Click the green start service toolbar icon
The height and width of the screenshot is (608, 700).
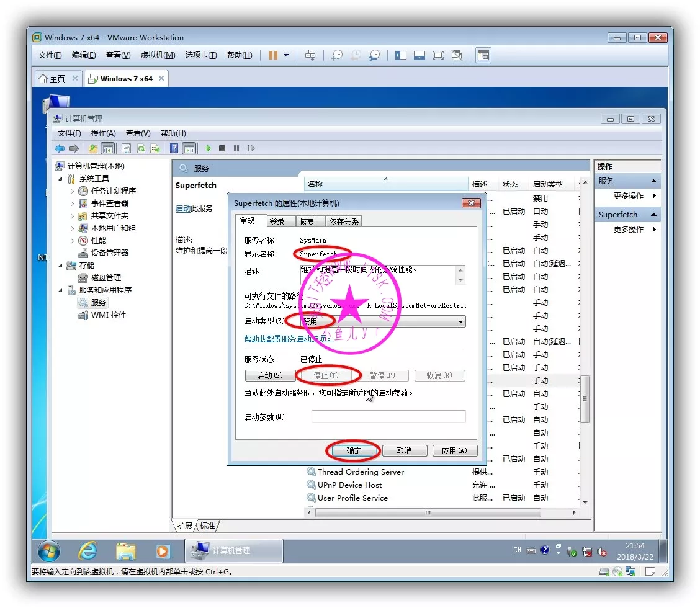(209, 148)
